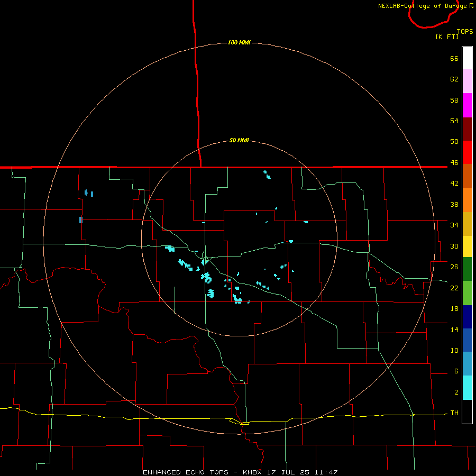Click the dark orange 46 kft legend swatch
The image size is (476, 476).
pyautogui.click(x=467, y=176)
